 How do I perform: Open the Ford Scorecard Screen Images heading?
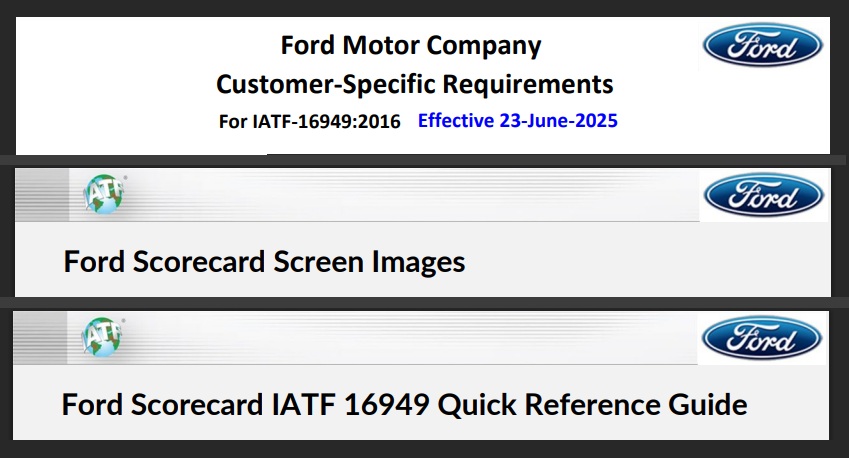pos(264,262)
